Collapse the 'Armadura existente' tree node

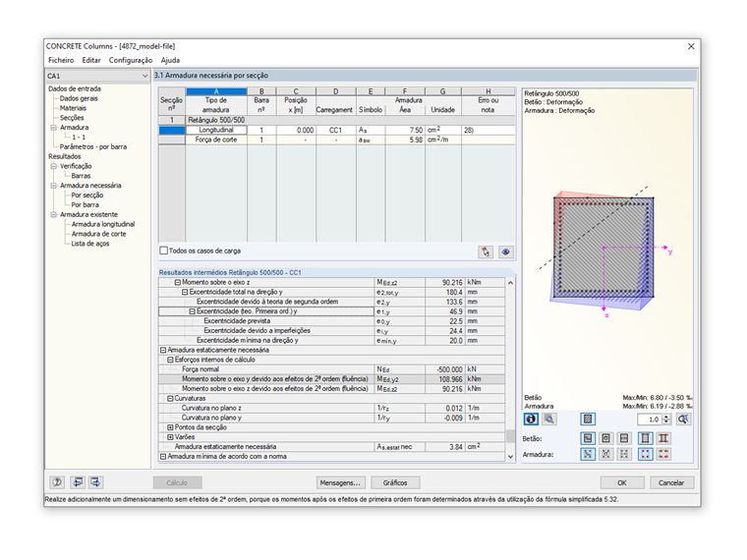click(x=54, y=215)
